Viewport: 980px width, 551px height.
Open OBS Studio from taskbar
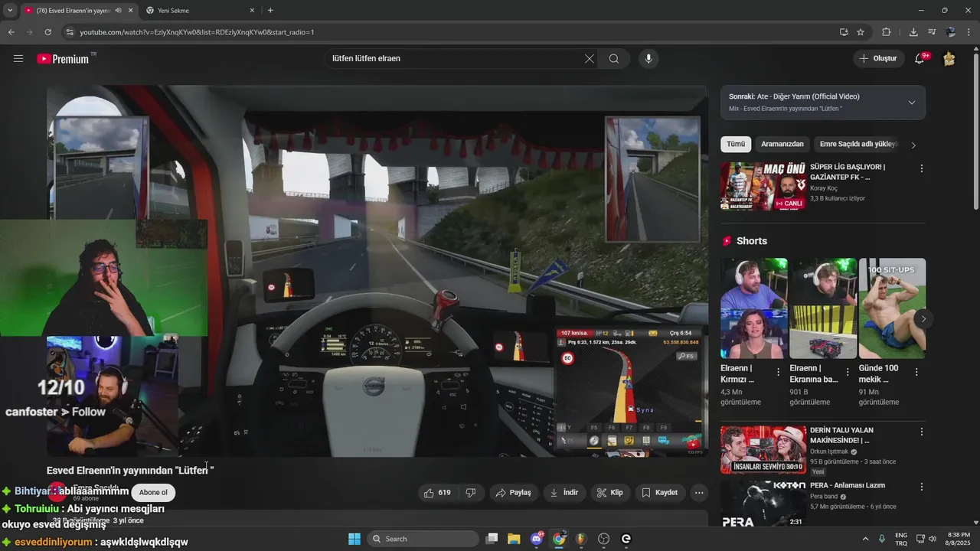click(x=603, y=539)
